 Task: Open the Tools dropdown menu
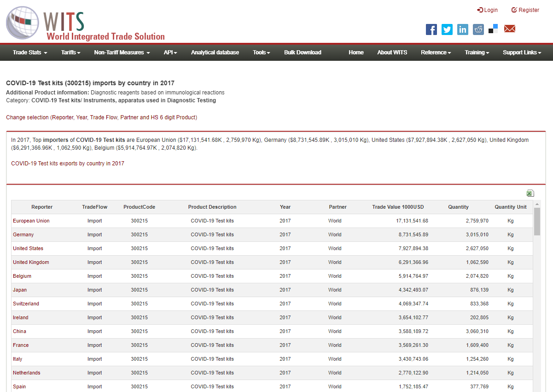(x=262, y=53)
